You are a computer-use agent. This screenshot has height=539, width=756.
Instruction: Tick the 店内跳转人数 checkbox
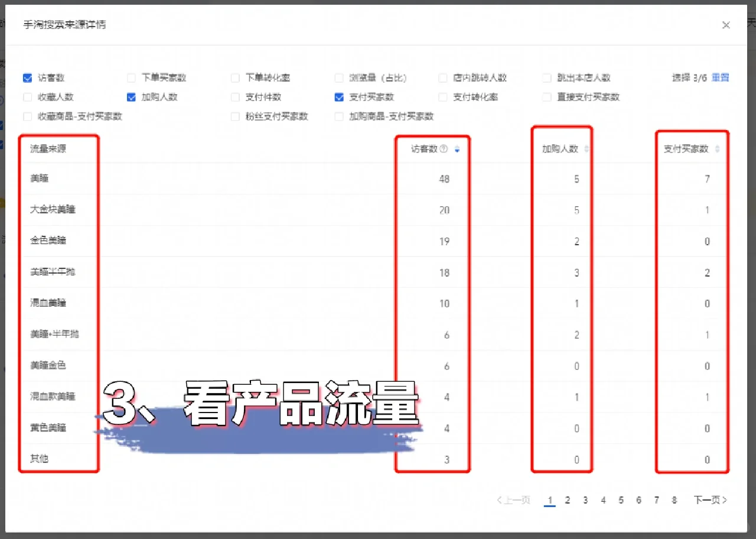(x=443, y=78)
